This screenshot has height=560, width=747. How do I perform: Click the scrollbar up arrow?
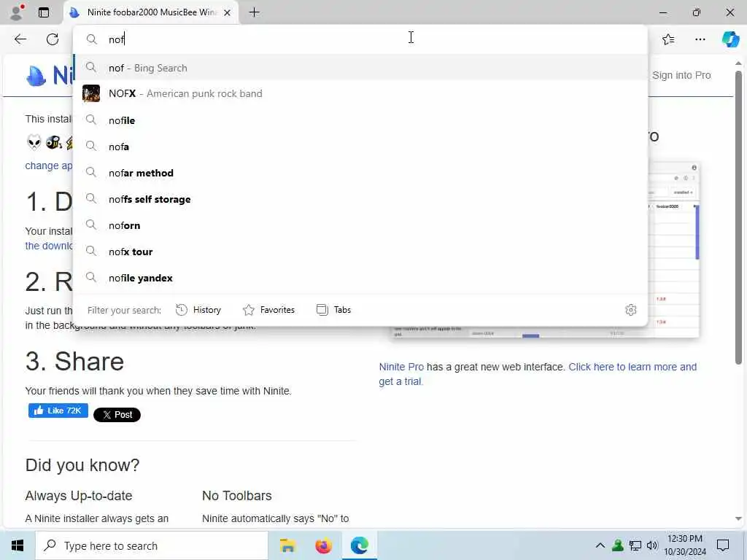click(x=738, y=63)
